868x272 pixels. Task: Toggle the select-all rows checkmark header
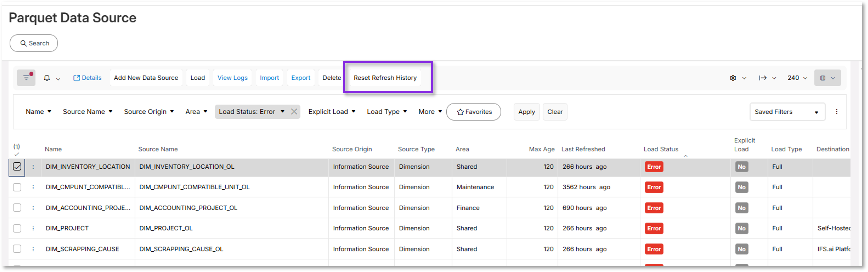17,154
